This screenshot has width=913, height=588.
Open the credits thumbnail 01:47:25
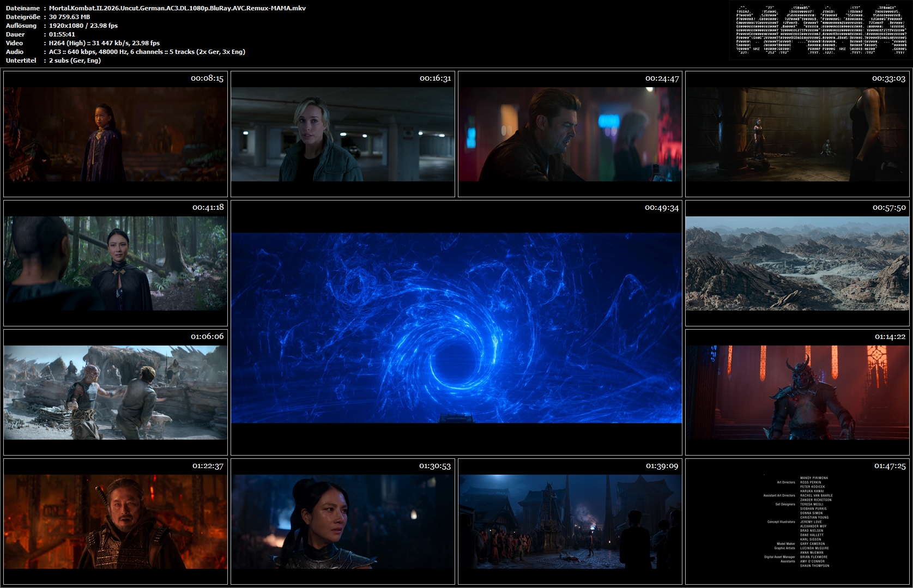click(x=797, y=522)
